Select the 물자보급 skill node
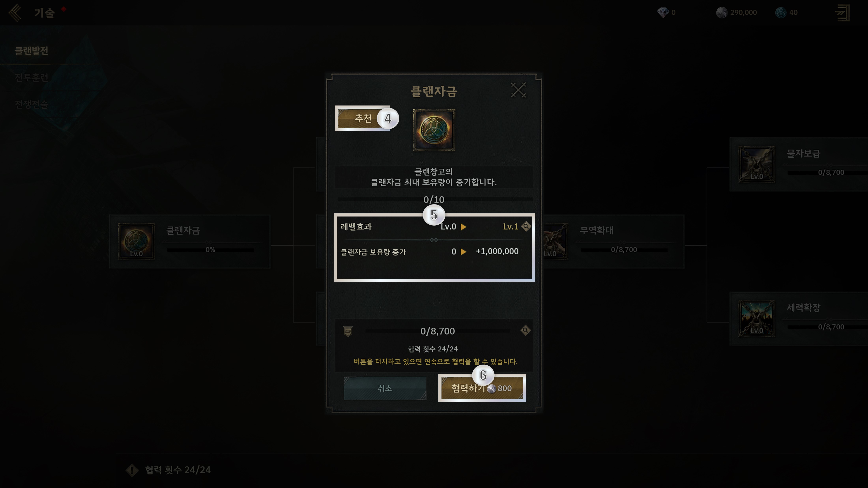The width and height of the screenshot is (868, 488). click(x=799, y=164)
